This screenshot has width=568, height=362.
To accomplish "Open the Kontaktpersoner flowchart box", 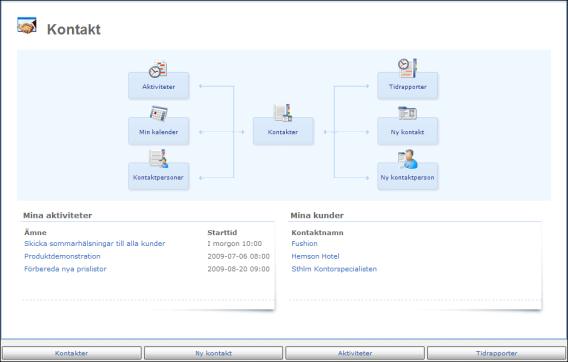I will 159,176.
